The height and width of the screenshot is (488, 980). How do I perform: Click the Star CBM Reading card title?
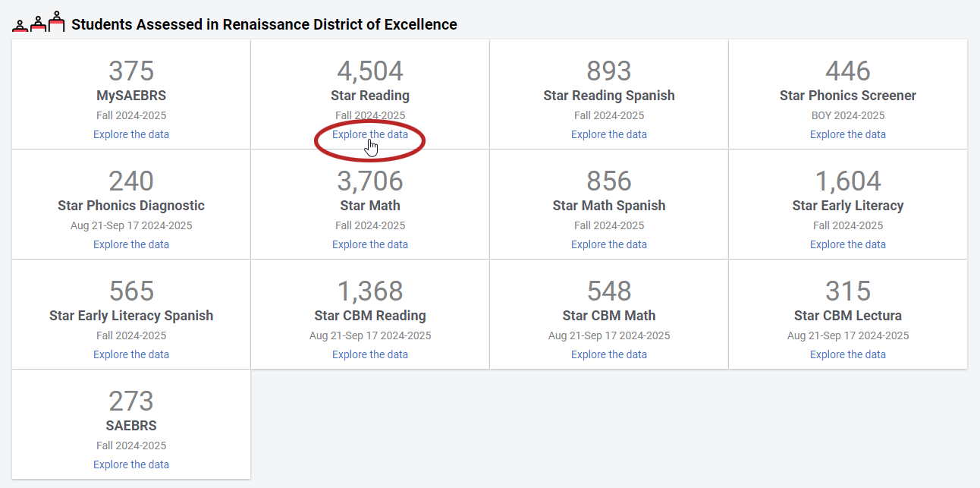370,316
